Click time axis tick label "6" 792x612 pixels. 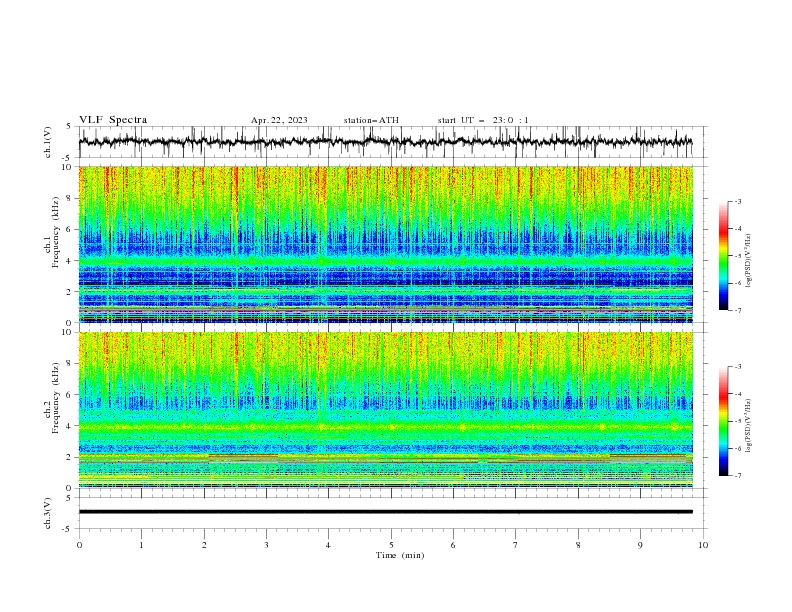(x=453, y=545)
